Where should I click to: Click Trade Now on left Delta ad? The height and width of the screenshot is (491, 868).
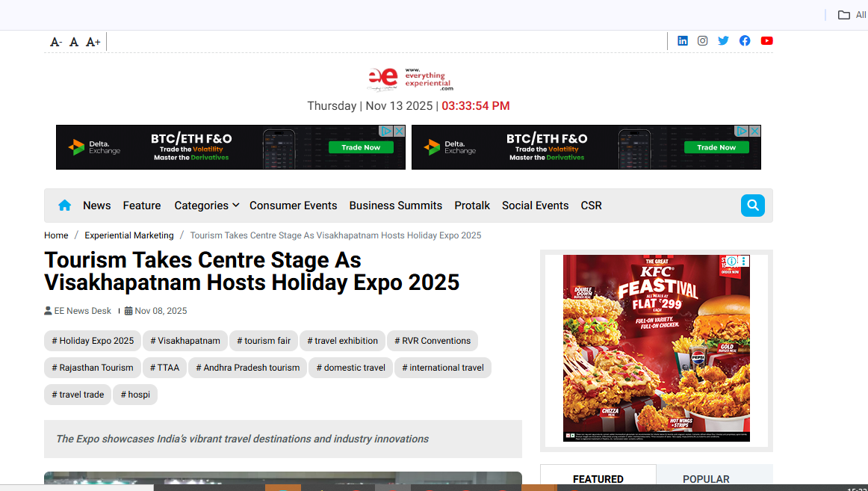click(361, 147)
